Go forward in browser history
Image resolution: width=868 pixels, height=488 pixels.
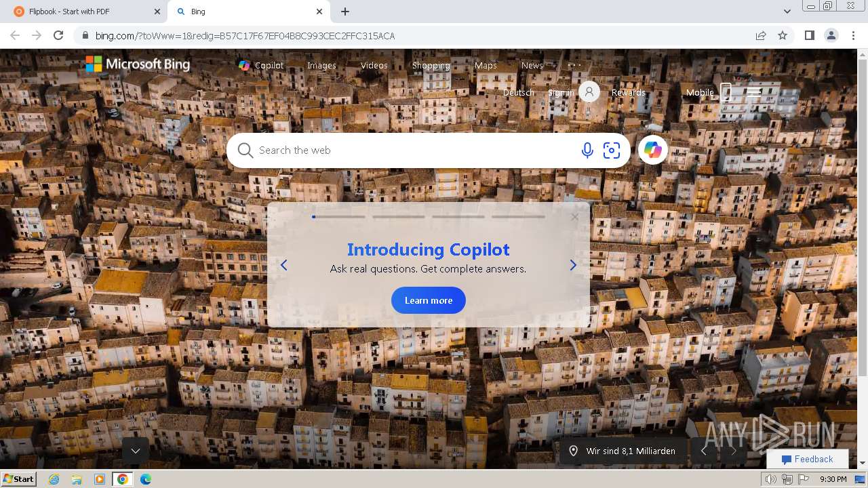[x=37, y=35]
